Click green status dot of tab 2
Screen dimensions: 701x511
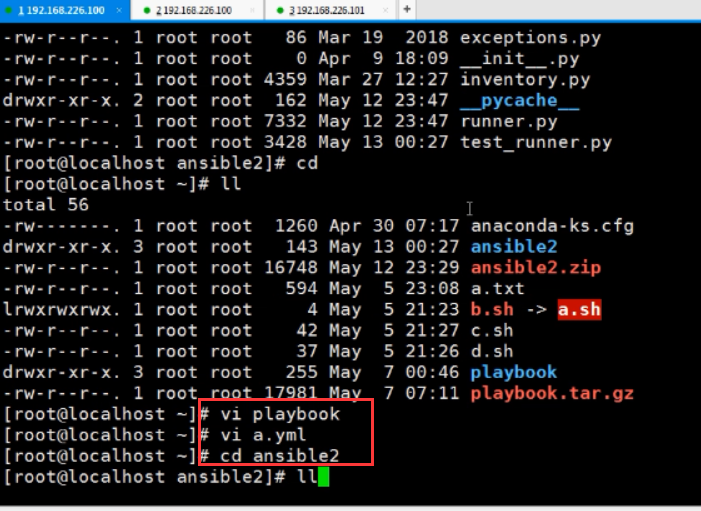click(x=147, y=10)
